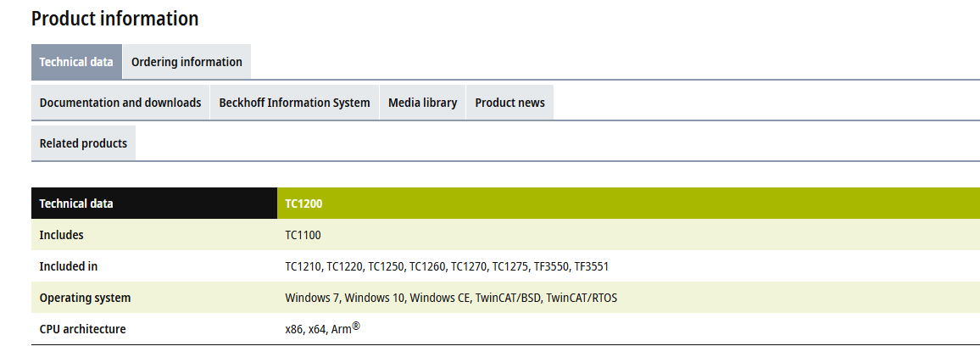Click the Includes row label
Image resolution: width=980 pixels, height=363 pixels.
61,235
